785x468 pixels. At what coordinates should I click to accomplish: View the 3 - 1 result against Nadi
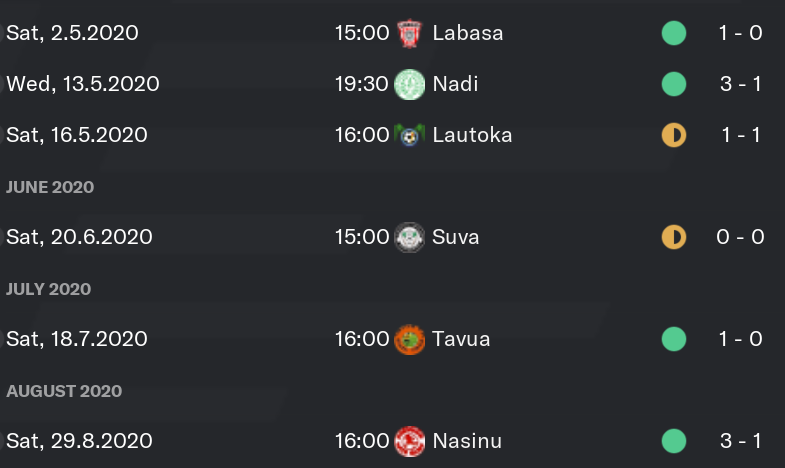[740, 84]
